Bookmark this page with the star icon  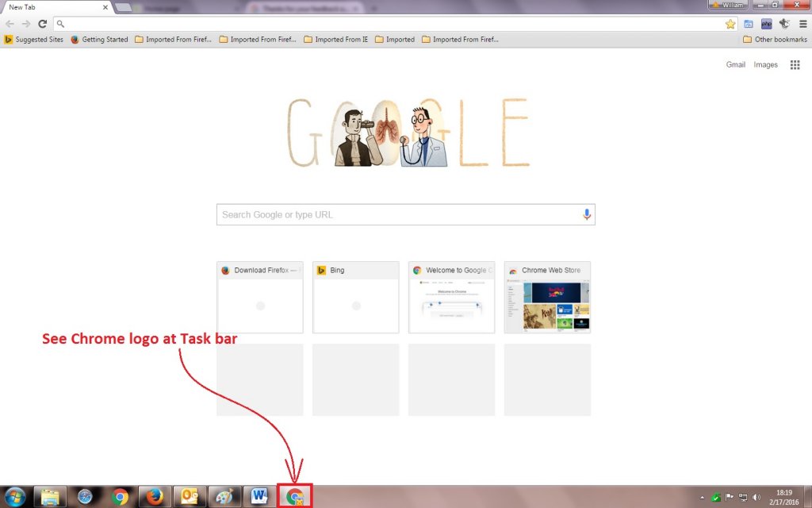(730, 24)
